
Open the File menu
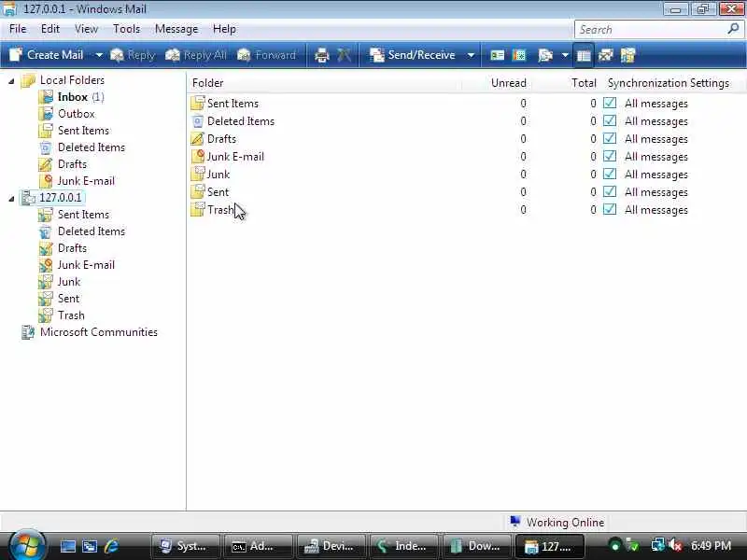(18, 29)
